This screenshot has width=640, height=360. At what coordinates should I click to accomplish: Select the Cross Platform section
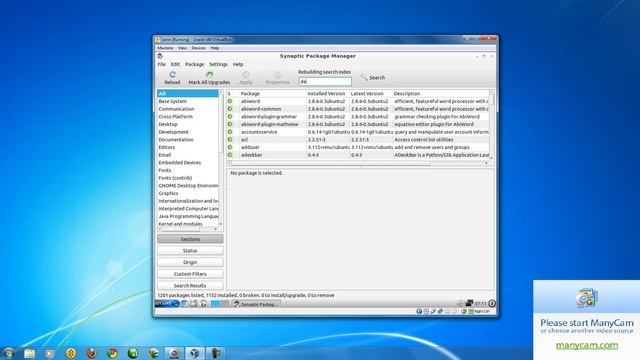[188, 116]
